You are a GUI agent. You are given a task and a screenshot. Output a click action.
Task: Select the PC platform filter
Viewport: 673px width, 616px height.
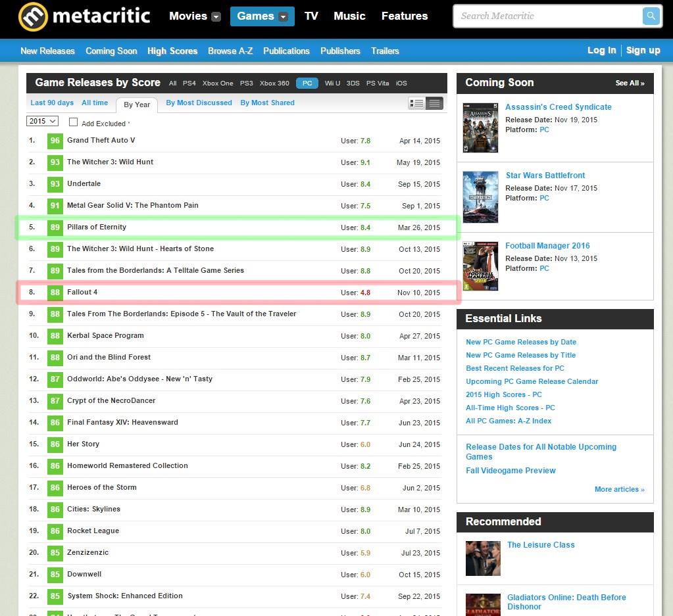point(307,83)
